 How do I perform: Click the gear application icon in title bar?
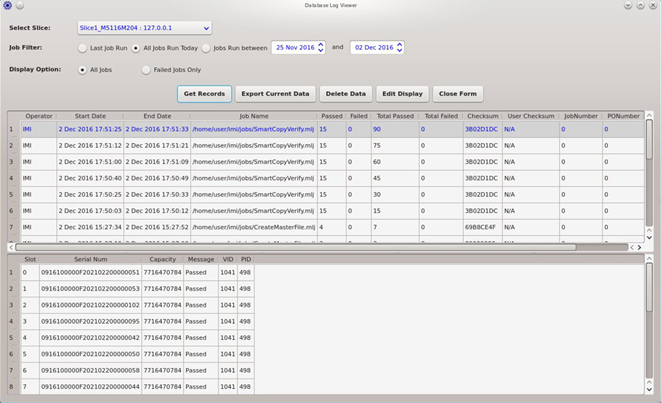coord(7,5)
